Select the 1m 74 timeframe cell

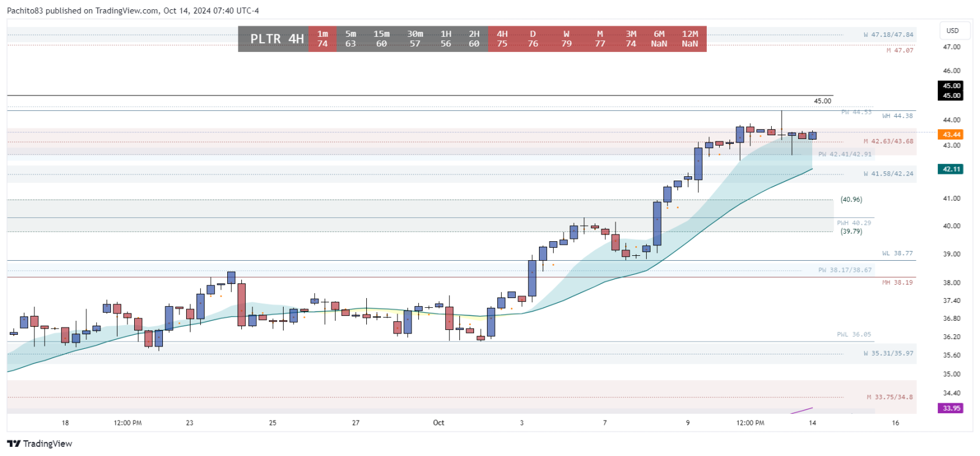tap(323, 39)
